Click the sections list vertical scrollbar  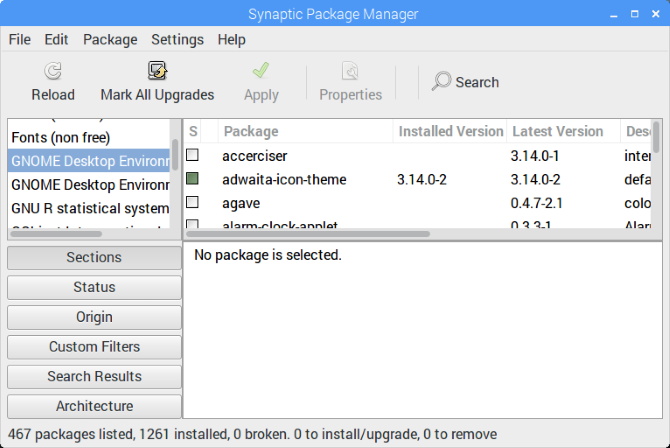[x=176, y=155]
